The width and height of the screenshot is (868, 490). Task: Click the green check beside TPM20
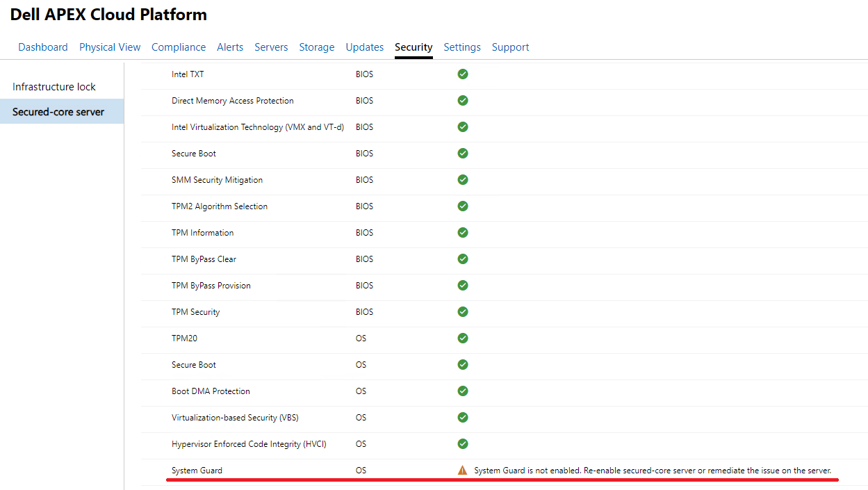pyautogui.click(x=463, y=338)
